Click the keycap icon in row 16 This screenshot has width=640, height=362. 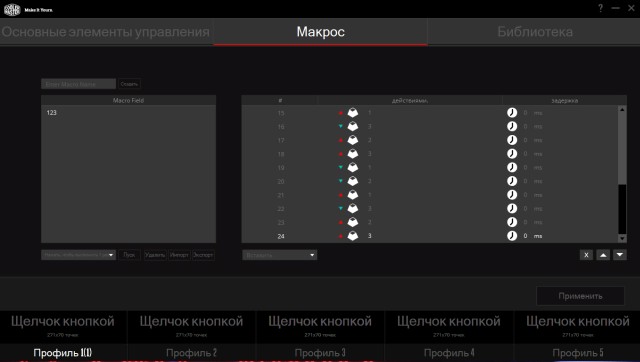(353, 127)
